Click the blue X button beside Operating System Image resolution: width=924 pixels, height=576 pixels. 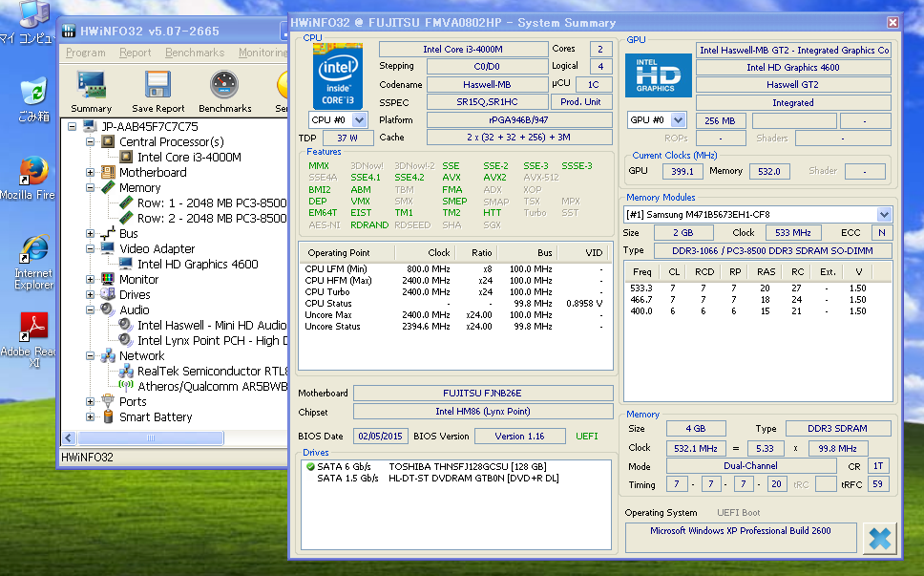tap(880, 538)
